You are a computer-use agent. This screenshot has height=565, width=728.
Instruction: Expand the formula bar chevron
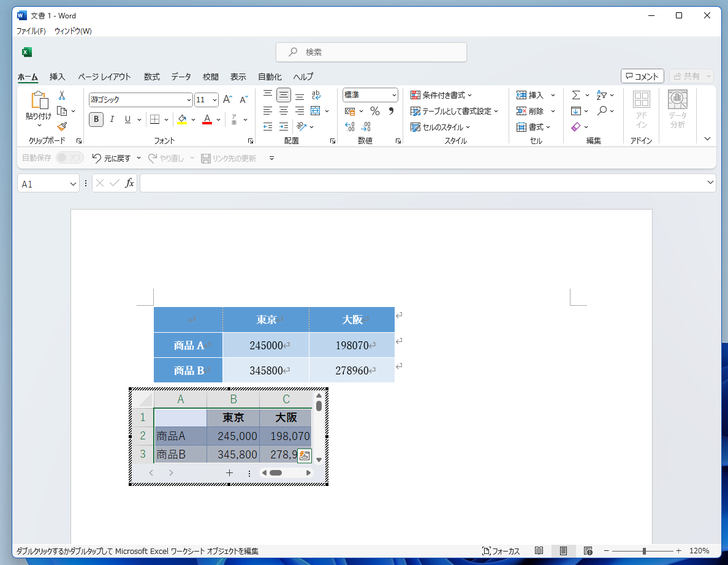[x=710, y=183]
